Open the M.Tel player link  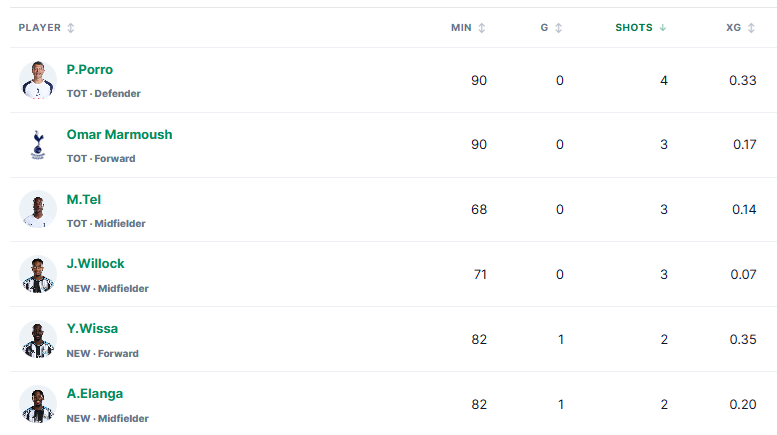tap(84, 199)
